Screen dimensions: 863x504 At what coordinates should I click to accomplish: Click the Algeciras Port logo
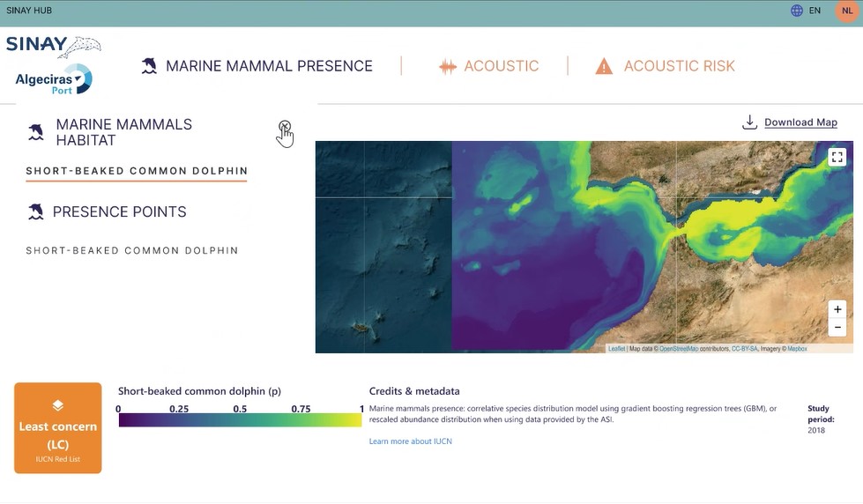tap(53, 80)
